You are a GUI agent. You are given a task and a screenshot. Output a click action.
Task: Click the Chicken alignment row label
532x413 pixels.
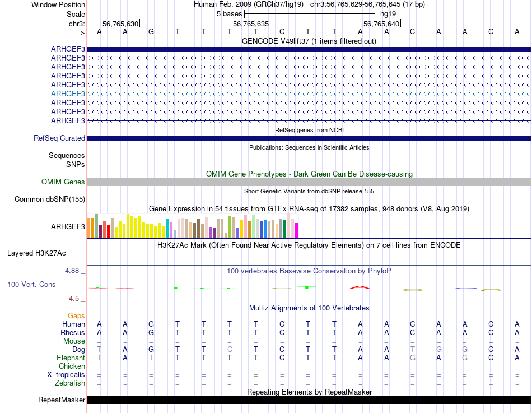(x=72, y=366)
